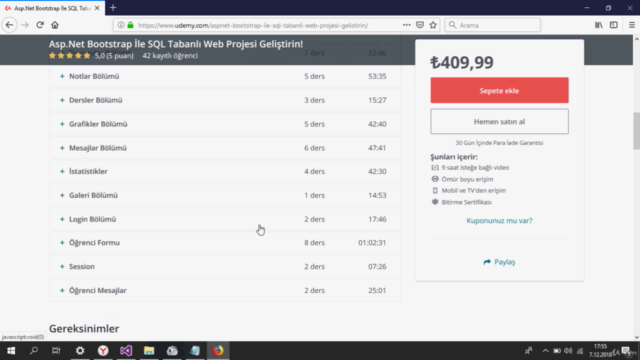Click the Ömür boyu erişim text
Screen dimensions: 640x360
tap(467, 179)
